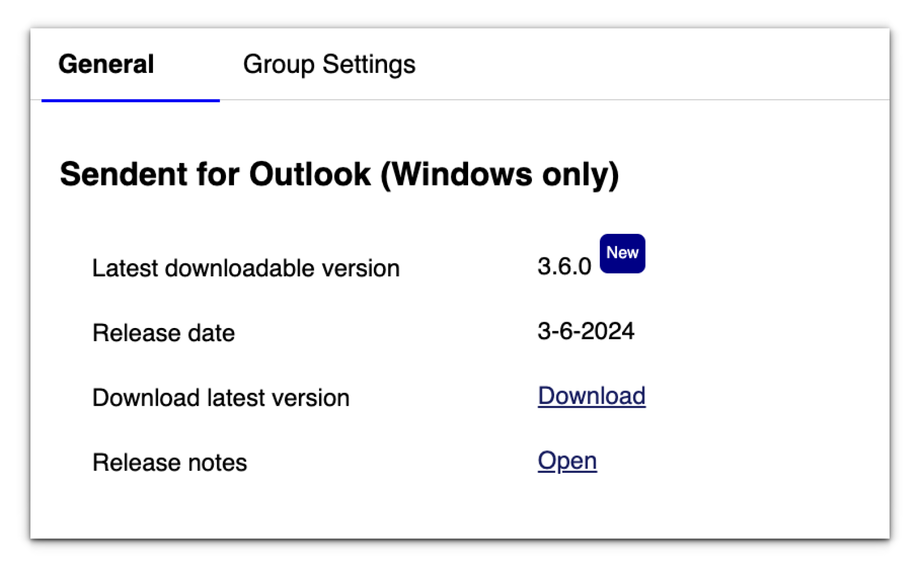Click the blue underline beneath General tab

pyautogui.click(x=130, y=100)
